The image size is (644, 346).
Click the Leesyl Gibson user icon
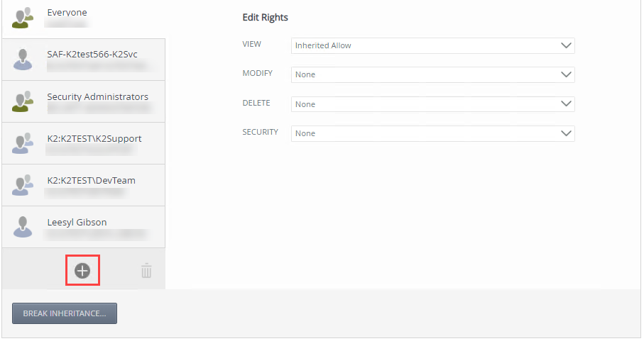coord(23,227)
